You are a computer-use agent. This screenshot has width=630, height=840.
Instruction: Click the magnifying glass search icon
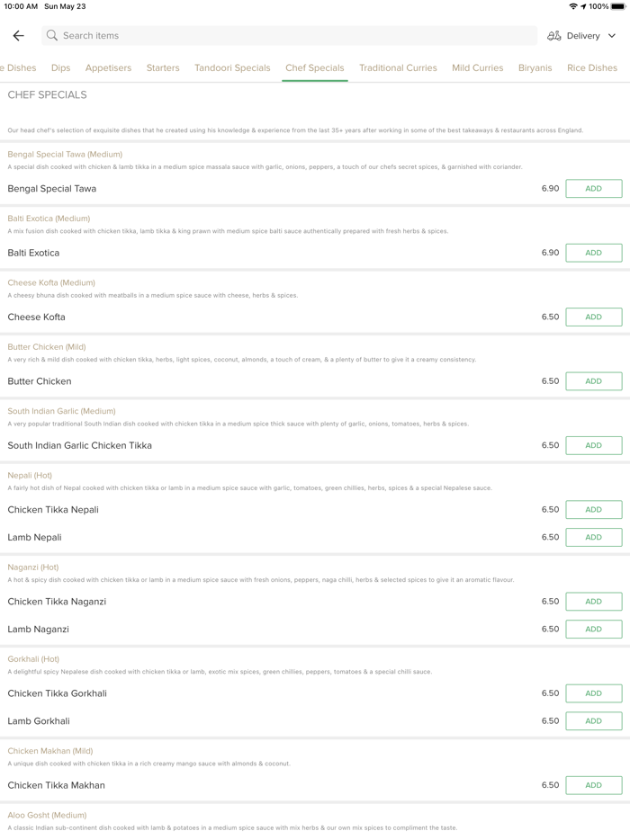[x=52, y=36]
